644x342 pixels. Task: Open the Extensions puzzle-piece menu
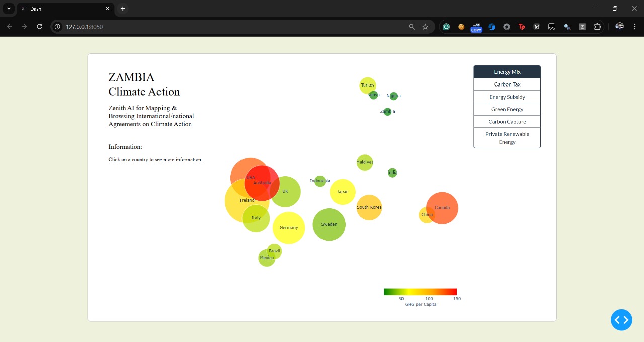pos(597,27)
